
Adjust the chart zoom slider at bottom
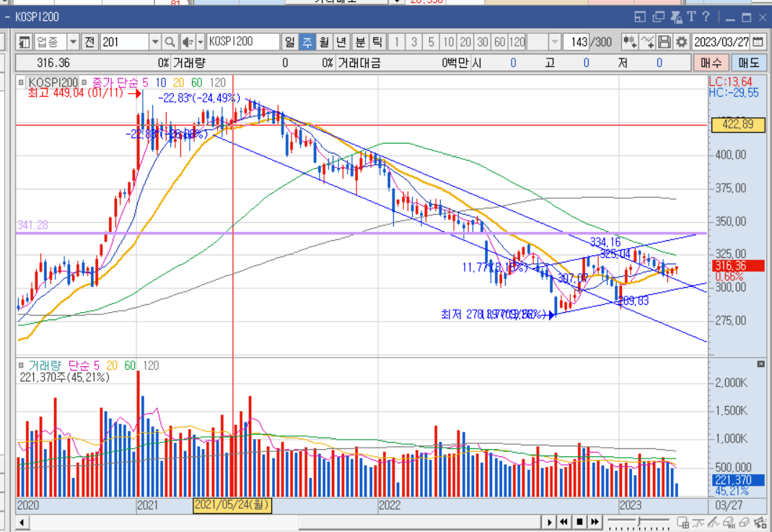[639, 522]
